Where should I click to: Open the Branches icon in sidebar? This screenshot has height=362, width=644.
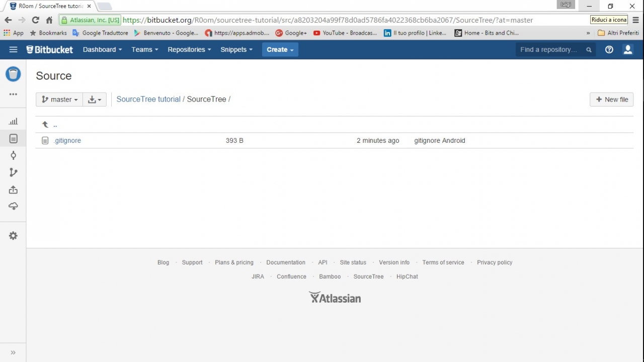13,172
